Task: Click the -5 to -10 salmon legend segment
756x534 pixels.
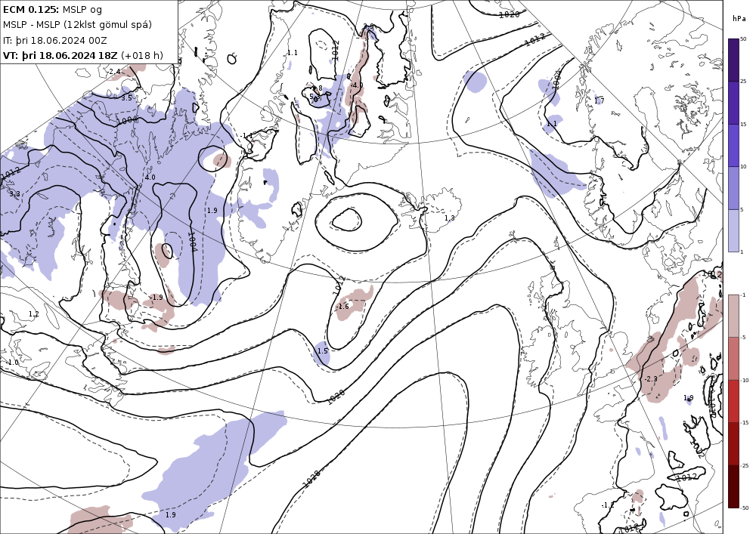Action: coord(733,358)
